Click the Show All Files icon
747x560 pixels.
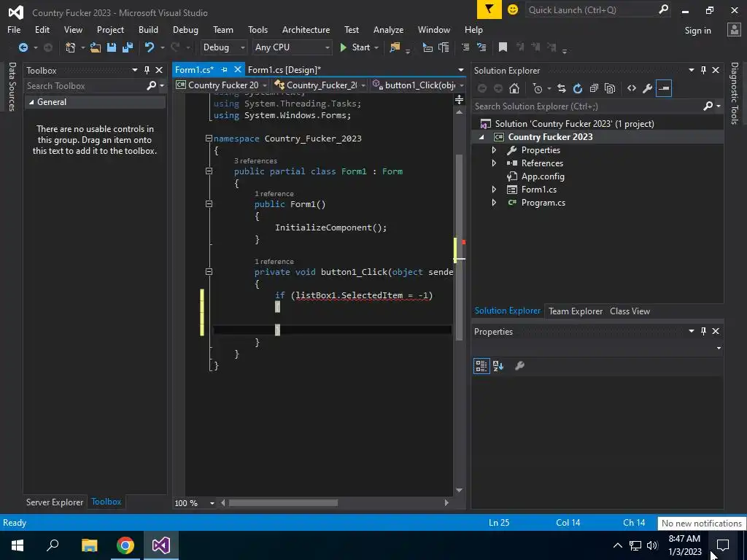(610, 88)
